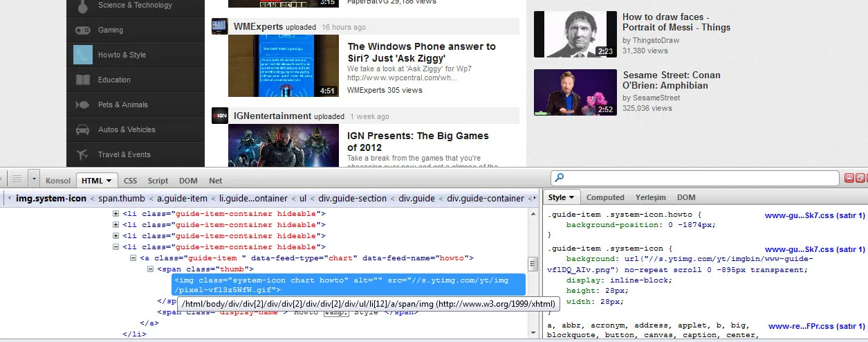Open the Autos & Vehicles car icon
The width and height of the screenshot is (868, 342).
(x=83, y=129)
